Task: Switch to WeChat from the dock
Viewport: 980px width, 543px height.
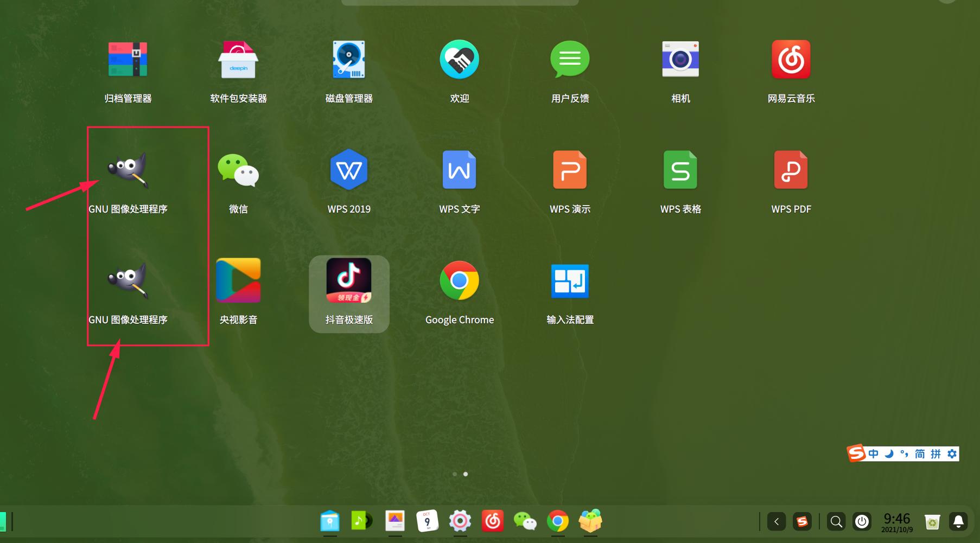Action: (525, 521)
